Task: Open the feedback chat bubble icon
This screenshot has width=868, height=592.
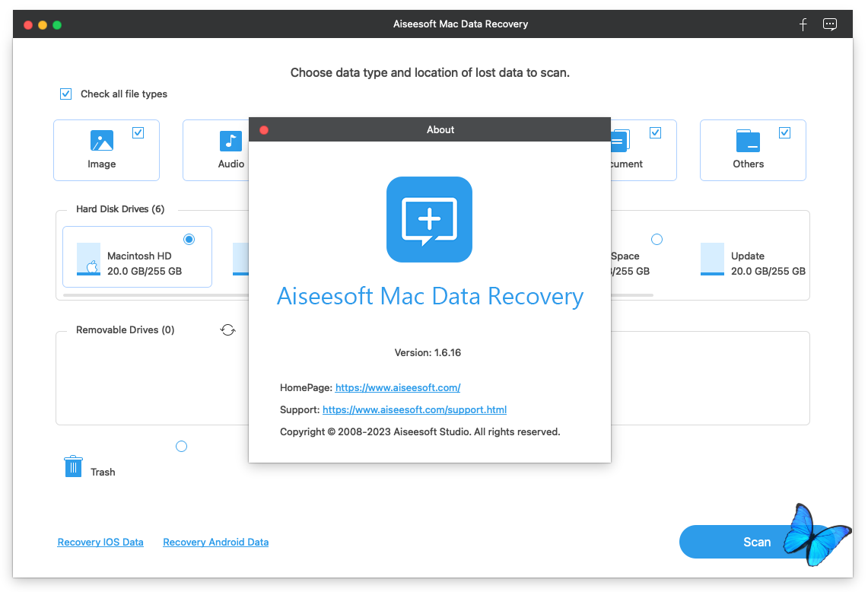Action: coord(830,24)
